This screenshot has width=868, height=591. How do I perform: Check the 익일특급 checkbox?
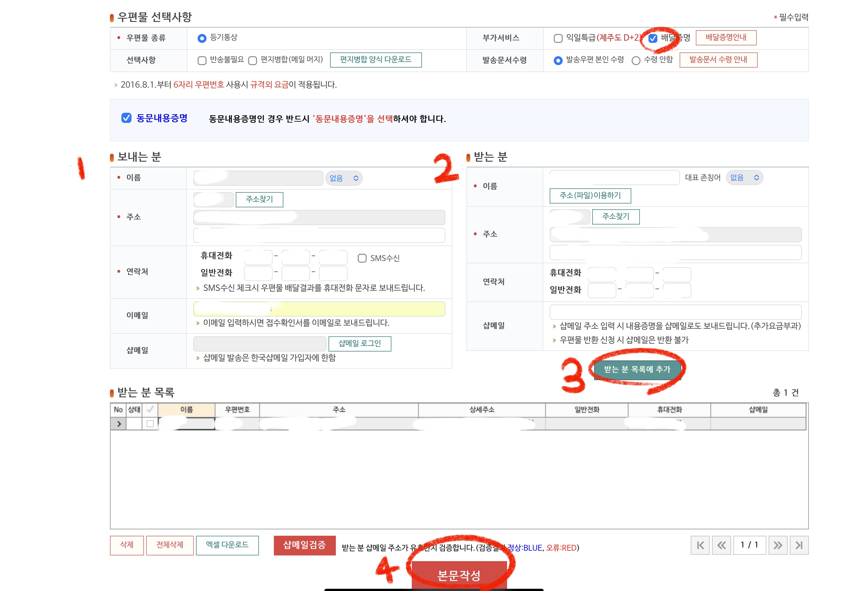click(x=558, y=38)
